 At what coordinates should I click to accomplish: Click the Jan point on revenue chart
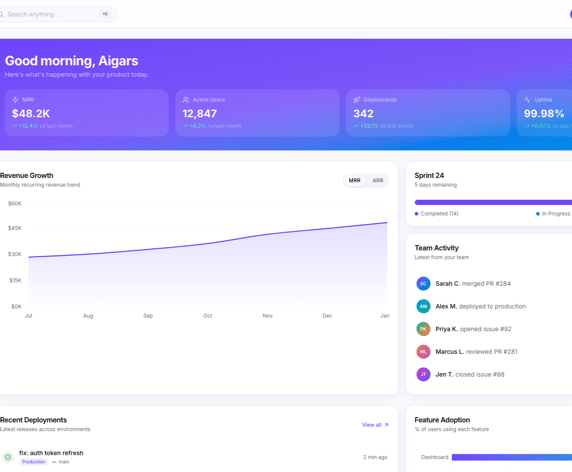point(387,223)
